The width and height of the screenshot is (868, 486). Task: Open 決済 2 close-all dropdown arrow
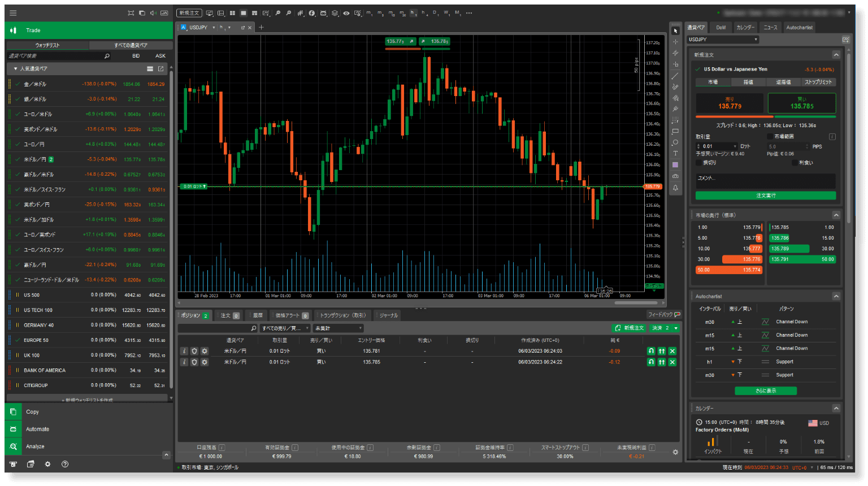[676, 328]
